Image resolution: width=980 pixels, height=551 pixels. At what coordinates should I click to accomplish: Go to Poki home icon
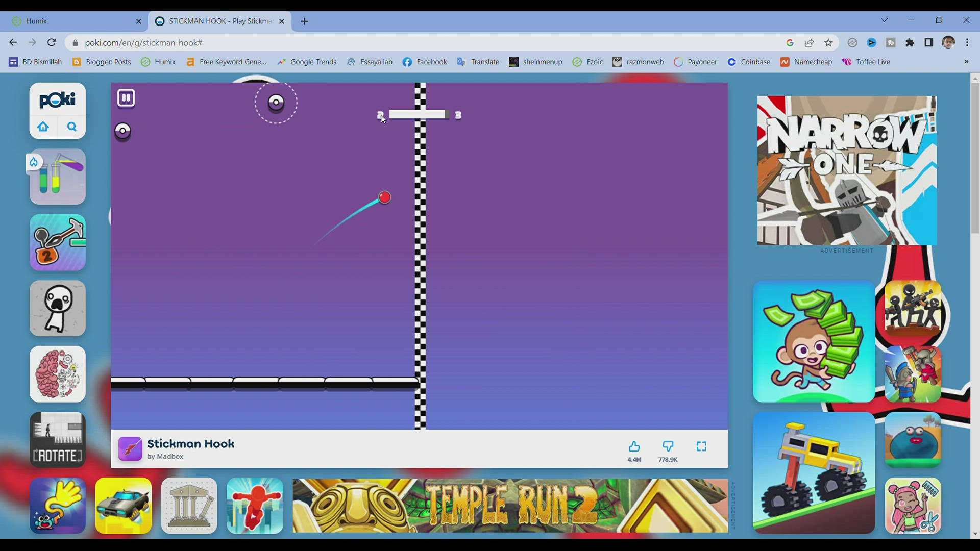(x=43, y=127)
